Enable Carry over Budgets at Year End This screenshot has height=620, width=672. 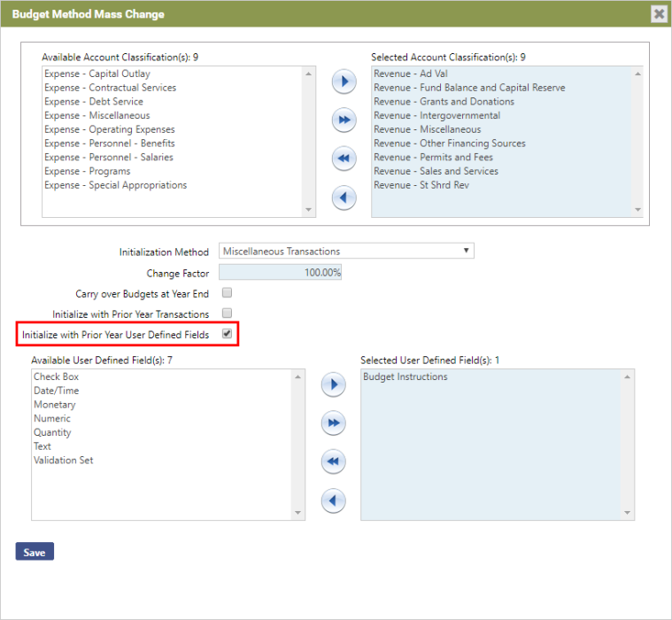[x=227, y=292]
